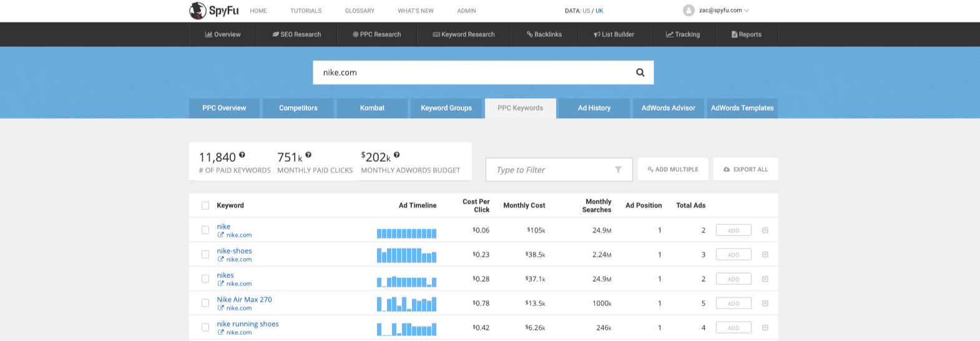Open the Overview nav item

223,34
